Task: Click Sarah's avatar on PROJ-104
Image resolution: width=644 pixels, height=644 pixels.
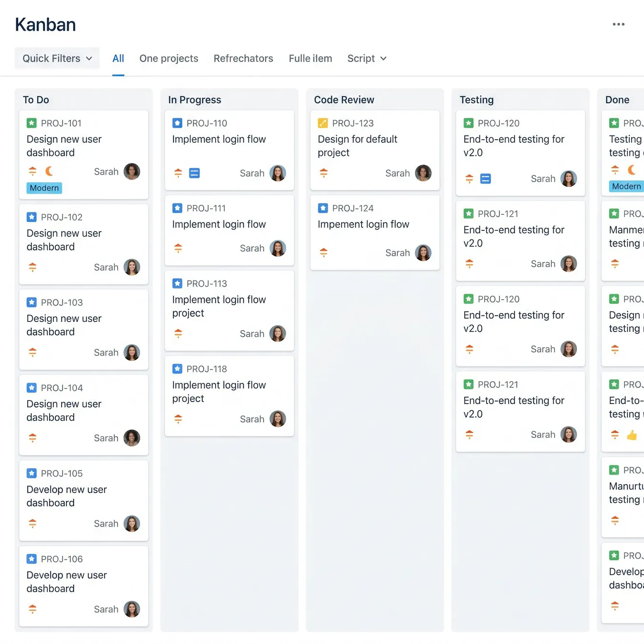Action: point(132,438)
